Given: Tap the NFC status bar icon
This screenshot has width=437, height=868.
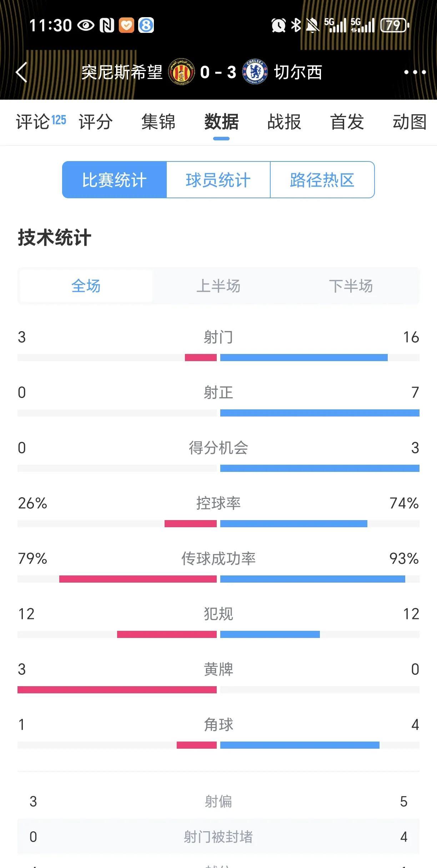Looking at the screenshot, I should [x=107, y=25].
